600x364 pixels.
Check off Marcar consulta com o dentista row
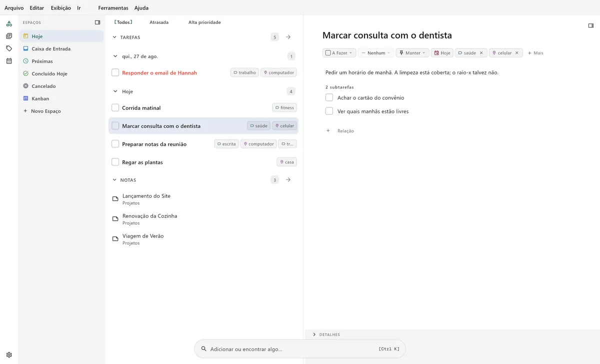click(115, 126)
